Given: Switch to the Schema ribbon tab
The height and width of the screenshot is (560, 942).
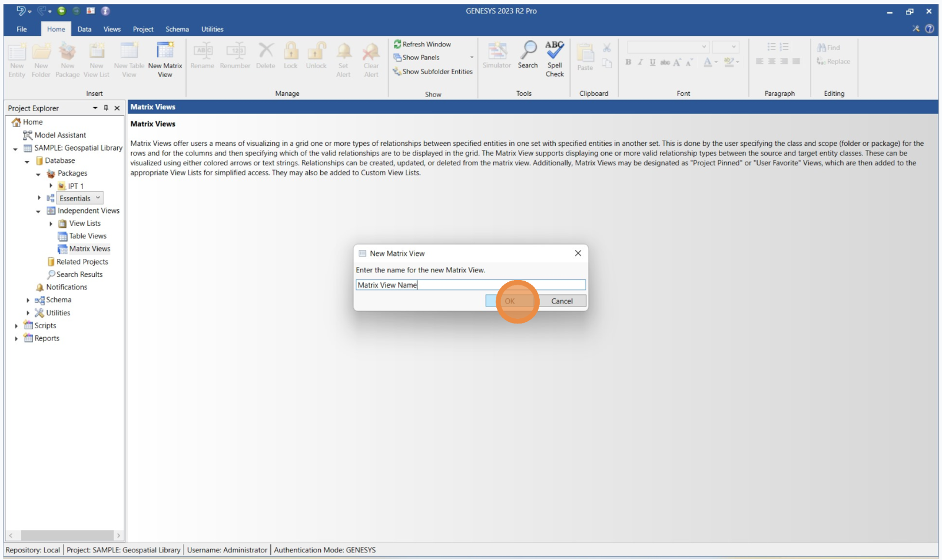Looking at the screenshot, I should click(x=177, y=29).
